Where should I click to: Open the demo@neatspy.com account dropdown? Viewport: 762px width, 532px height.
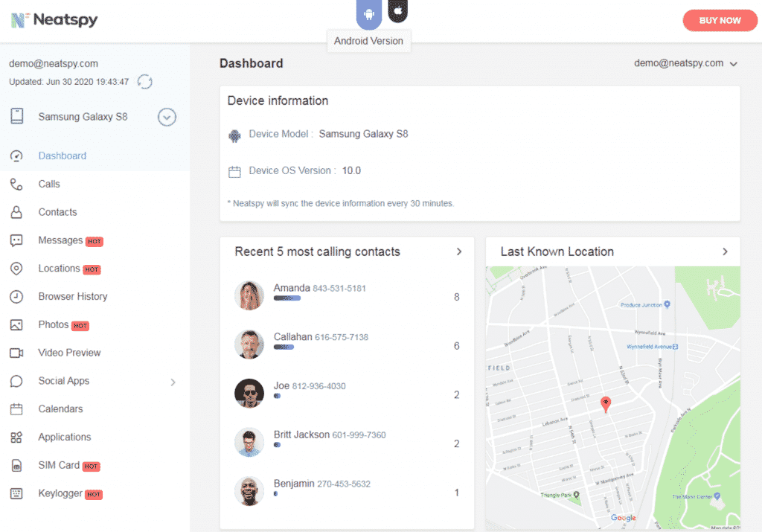tap(685, 63)
